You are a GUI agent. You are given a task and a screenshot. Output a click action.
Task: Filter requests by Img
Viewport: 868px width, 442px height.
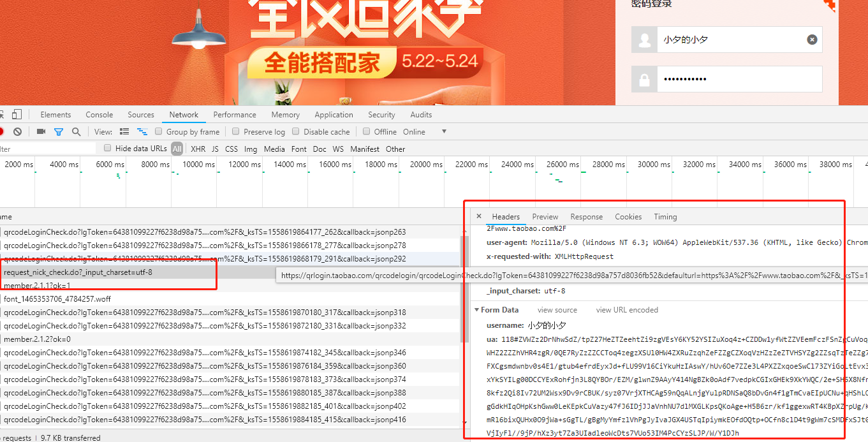[251, 149]
